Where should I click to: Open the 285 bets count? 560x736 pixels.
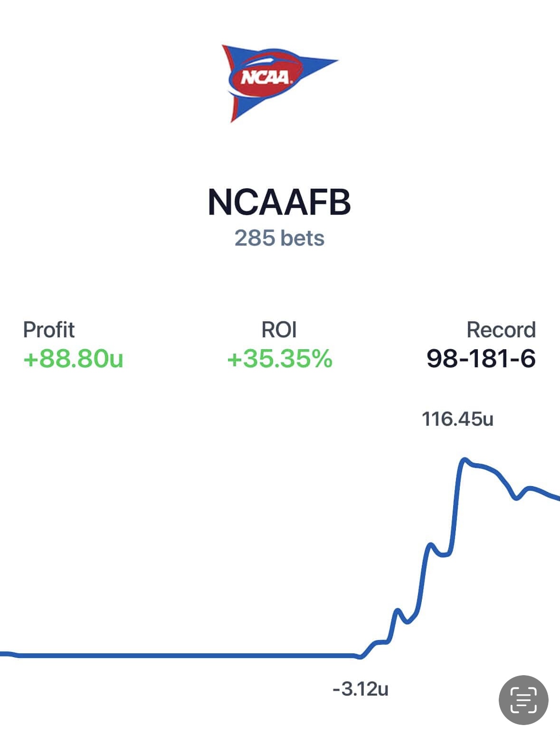pyautogui.click(x=279, y=238)
